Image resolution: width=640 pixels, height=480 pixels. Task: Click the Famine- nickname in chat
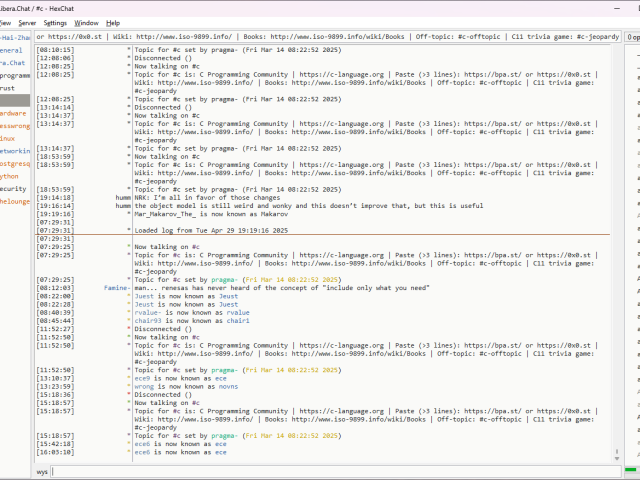click(116, 287)
